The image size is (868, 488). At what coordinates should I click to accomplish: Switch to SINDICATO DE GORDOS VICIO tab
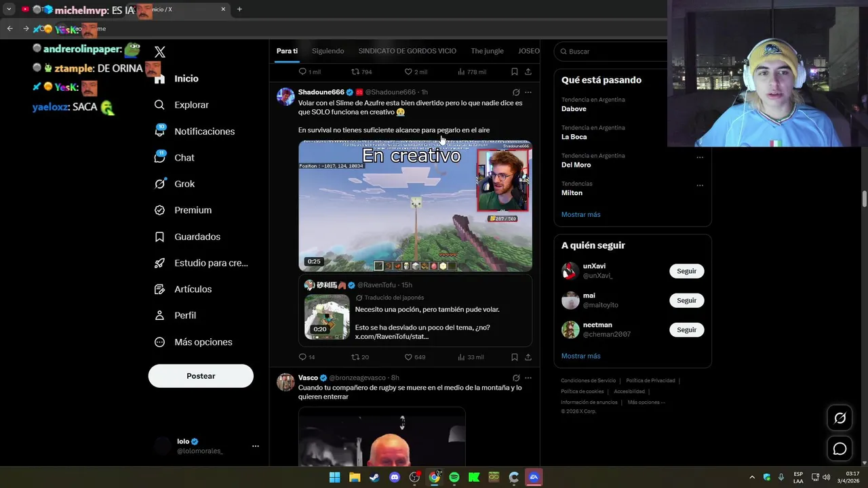(x=407, y=51)
